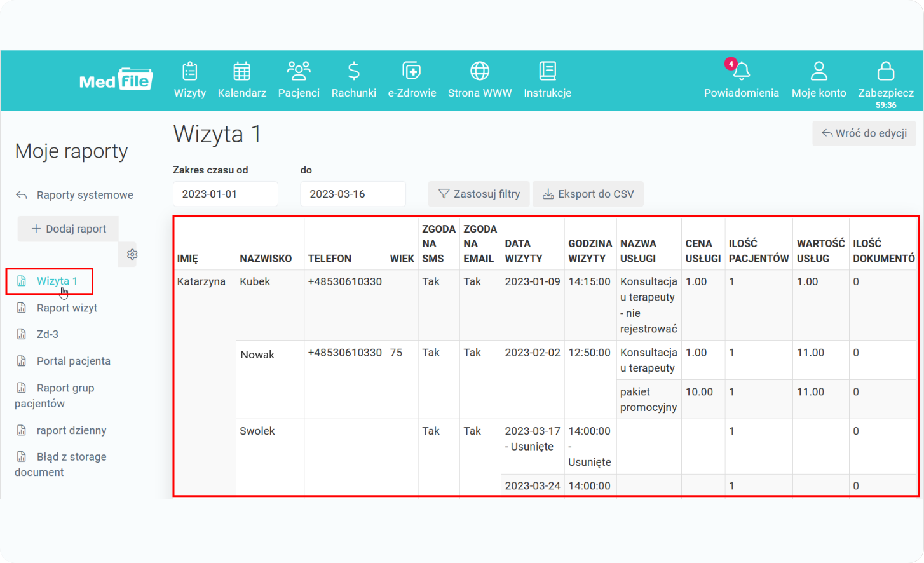This screenshot has height=563, width=924.
Task: Click the Raport wizyt document icon
Action: [22, 308]
